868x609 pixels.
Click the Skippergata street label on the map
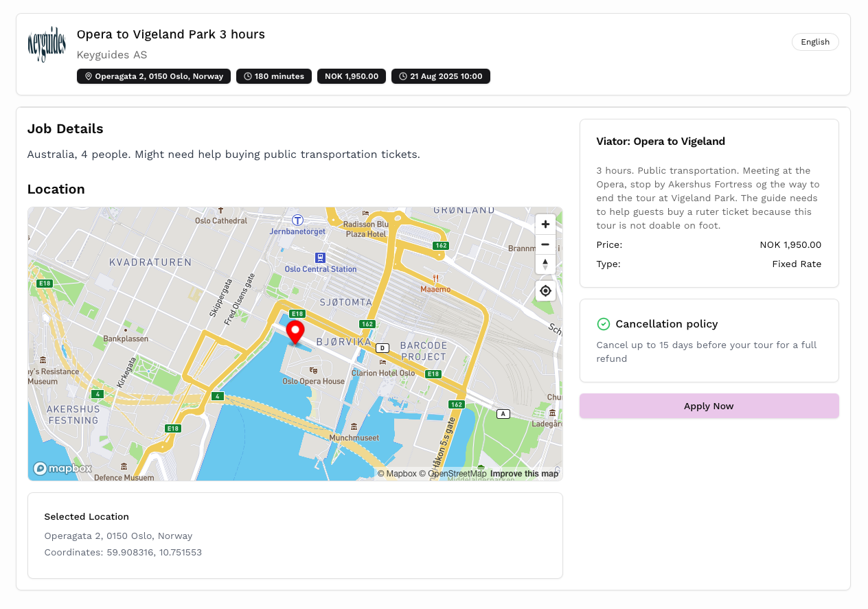pos(220,297)
